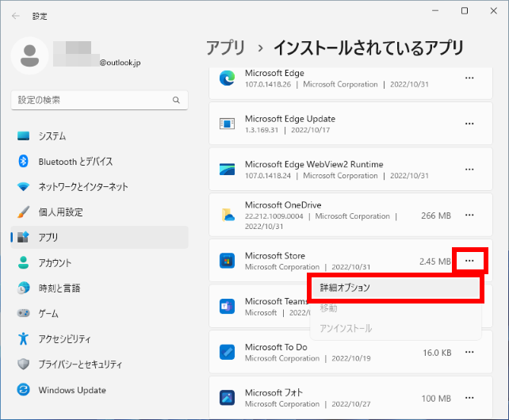Click アプリ in the breadcrumb header

tap(226, 48)
